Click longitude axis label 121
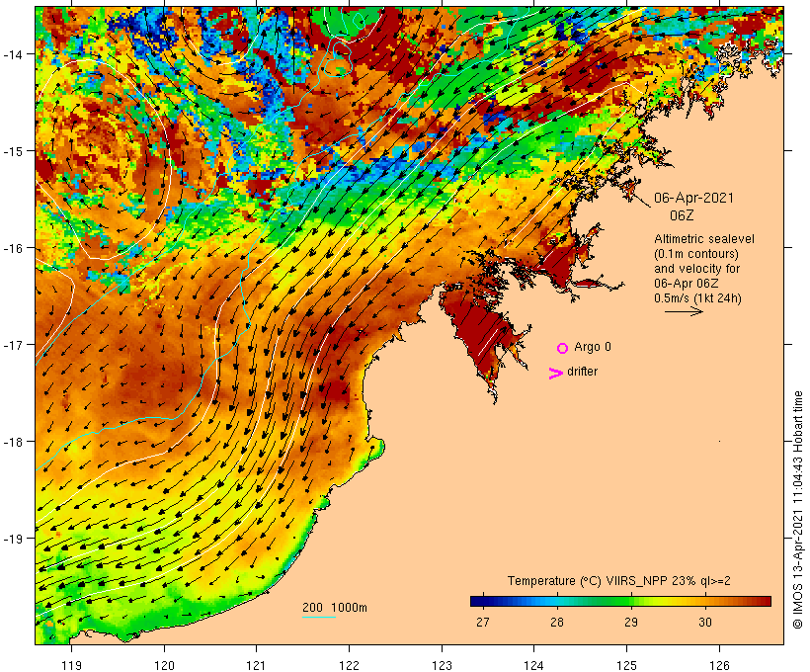 point(256,665)
